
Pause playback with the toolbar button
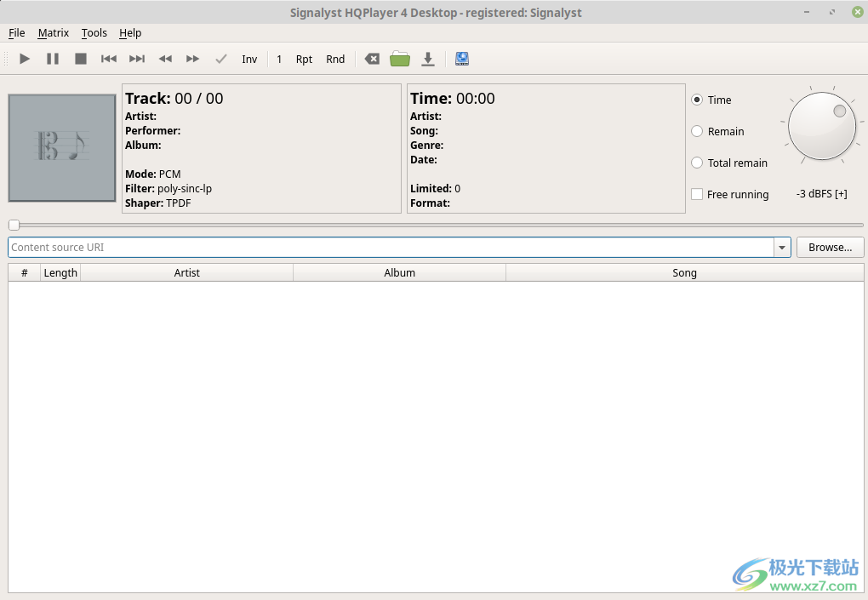[x=53, y=59]
